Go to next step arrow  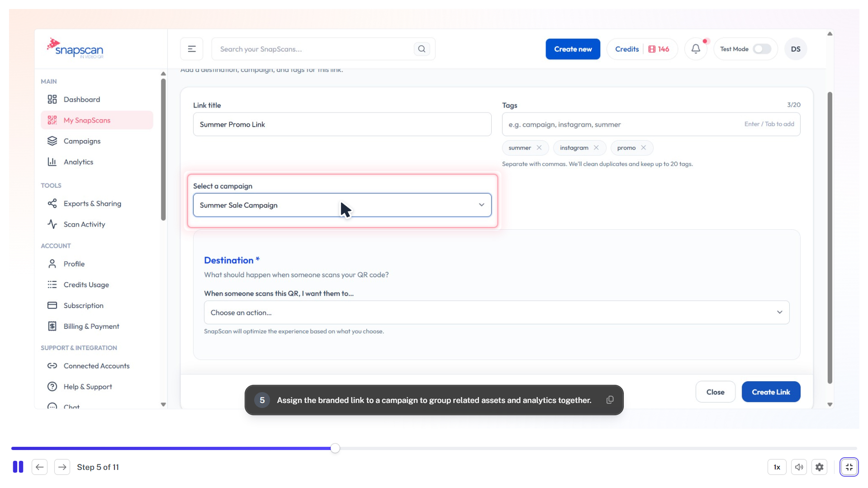point(62,467)
